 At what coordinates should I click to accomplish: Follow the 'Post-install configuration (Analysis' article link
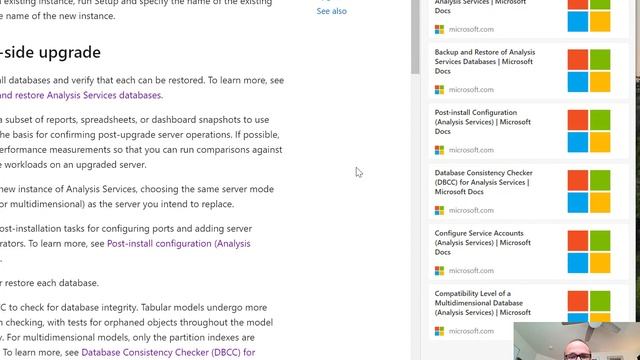pyautogui.click(x=179, y=244)
